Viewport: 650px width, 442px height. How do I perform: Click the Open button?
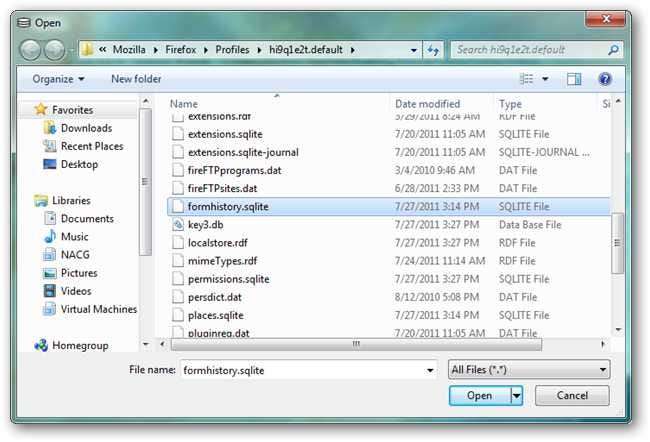coord(480,396)
